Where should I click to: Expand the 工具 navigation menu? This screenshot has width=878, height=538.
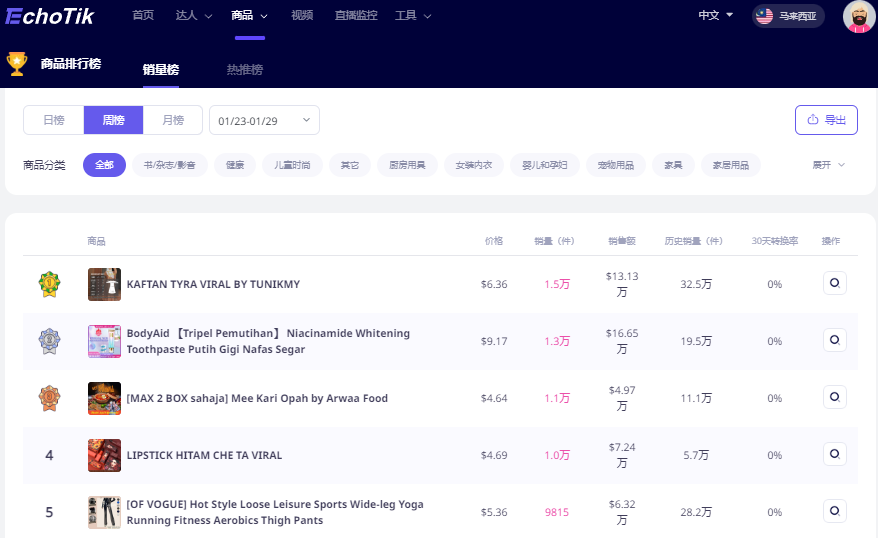point(413,16)
